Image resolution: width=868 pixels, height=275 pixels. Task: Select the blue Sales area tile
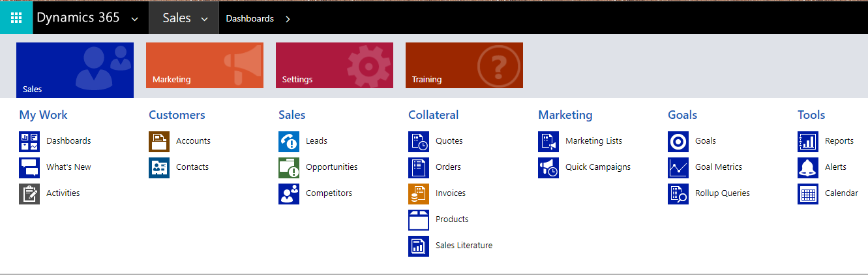(x=75, y=70)
